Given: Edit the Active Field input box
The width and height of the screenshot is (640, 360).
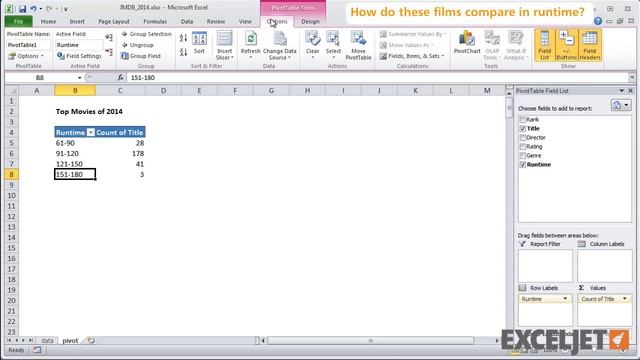Looking at the screenshot, I should tap(79, 45).
